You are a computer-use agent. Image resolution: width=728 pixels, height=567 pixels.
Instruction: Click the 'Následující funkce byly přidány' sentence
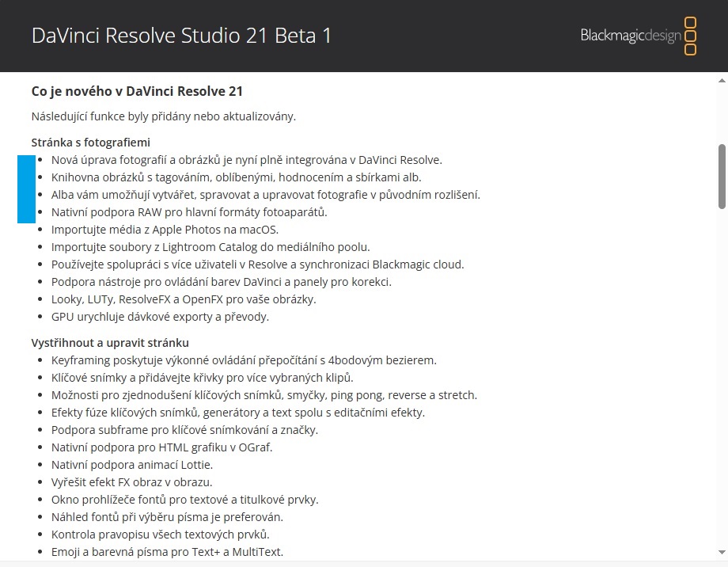point(164,116)
